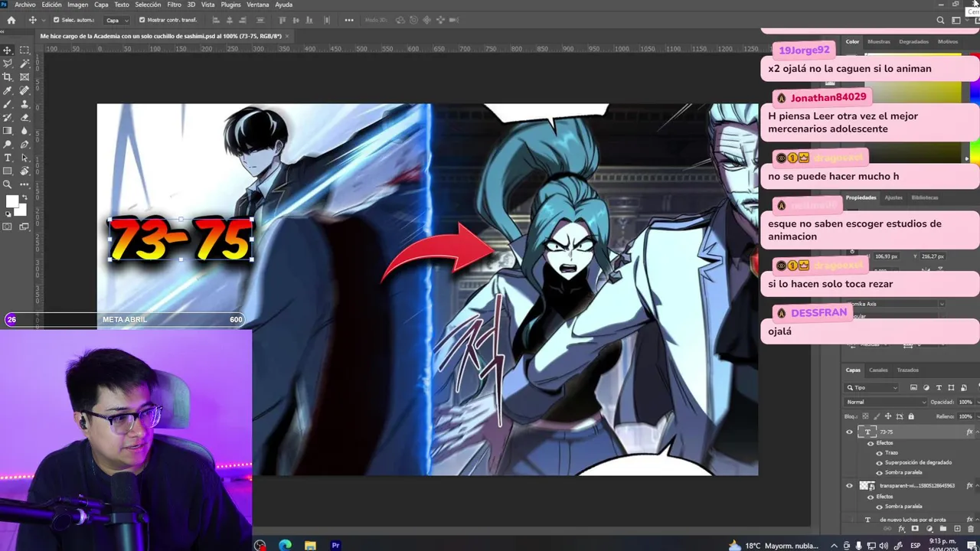This screenshot has height=551, width=980.
Task: Select the Pen tool
Action: 24,144
